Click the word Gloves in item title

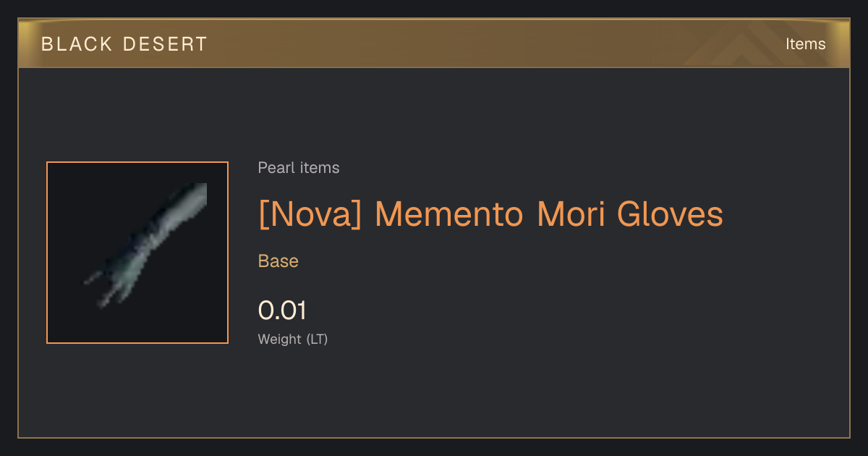[670, 214]
